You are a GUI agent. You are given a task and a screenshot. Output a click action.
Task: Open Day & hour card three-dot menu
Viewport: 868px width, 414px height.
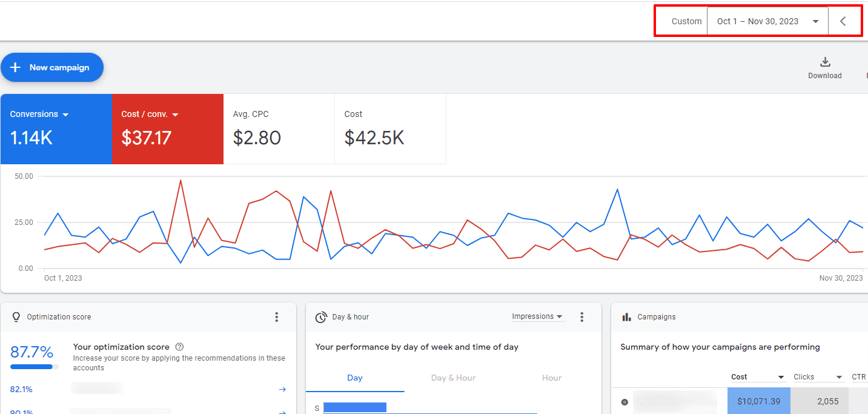point(582,317)
